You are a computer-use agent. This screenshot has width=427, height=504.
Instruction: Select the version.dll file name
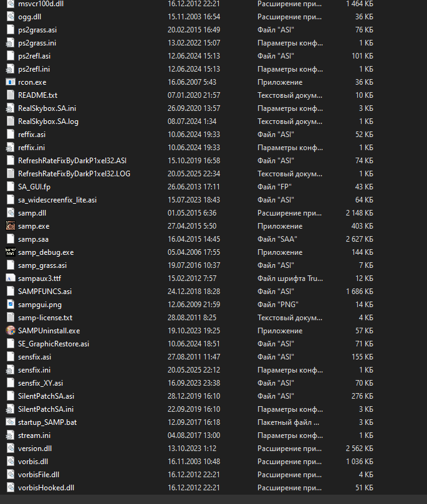pyautogui.click(x=35, y=449)
